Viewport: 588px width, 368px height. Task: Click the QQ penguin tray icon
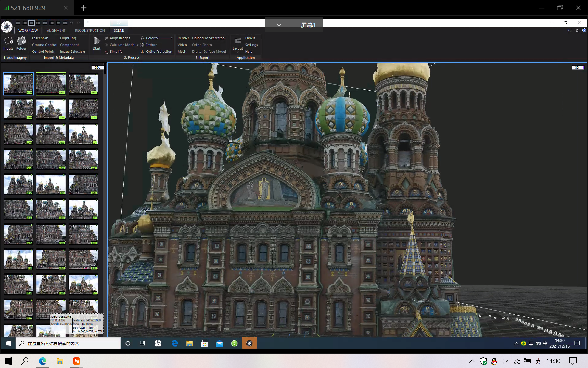point(494,361)
